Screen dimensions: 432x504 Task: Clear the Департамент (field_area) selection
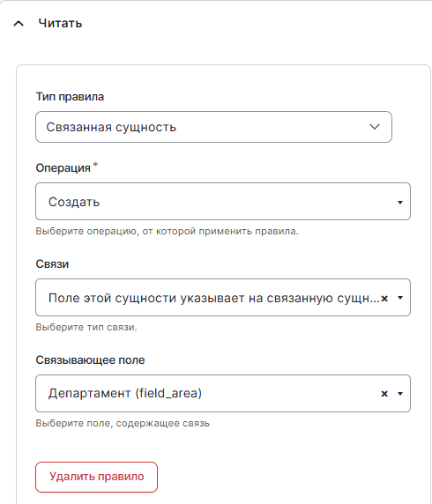384,394
